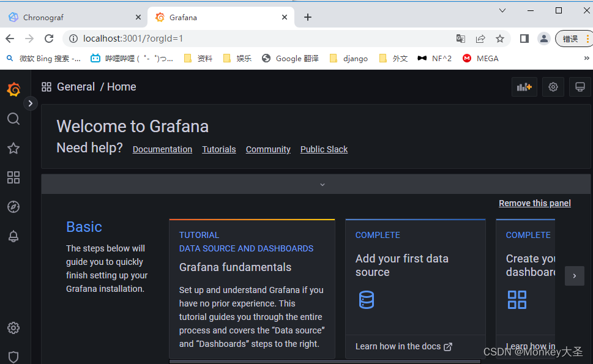Open the django bookmark folder
The width and height of the screenshot is (593, 364).
(349, 59)
